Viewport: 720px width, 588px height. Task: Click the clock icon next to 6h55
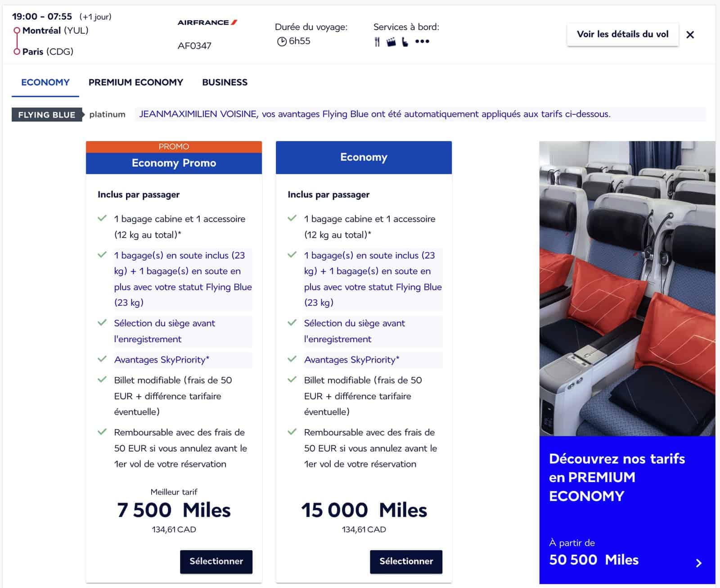click(283, 42)
